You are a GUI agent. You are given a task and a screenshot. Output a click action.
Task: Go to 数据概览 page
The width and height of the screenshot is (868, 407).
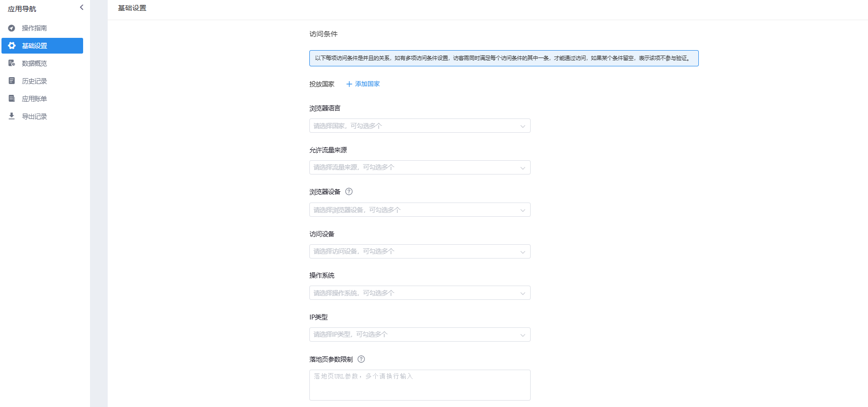(42, 63)
